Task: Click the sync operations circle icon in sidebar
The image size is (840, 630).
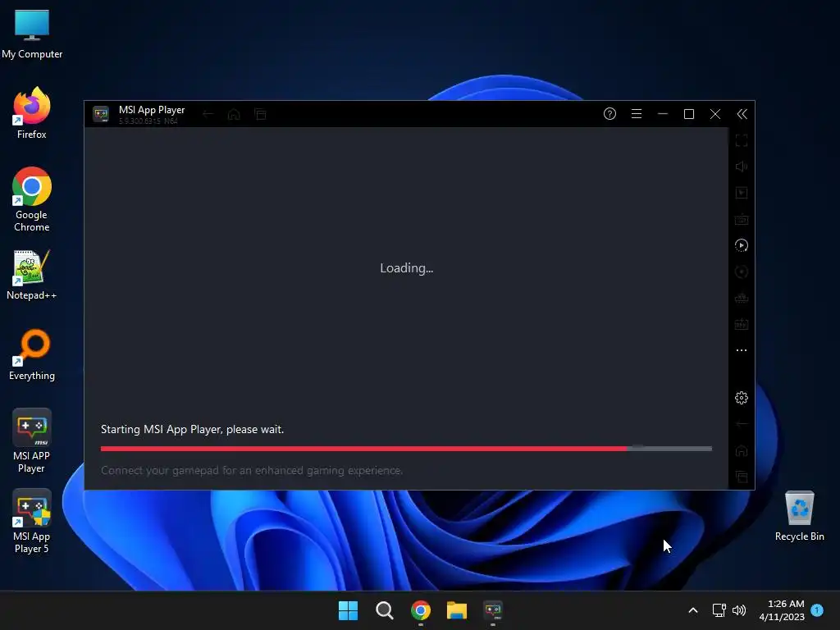Action: 742,272
